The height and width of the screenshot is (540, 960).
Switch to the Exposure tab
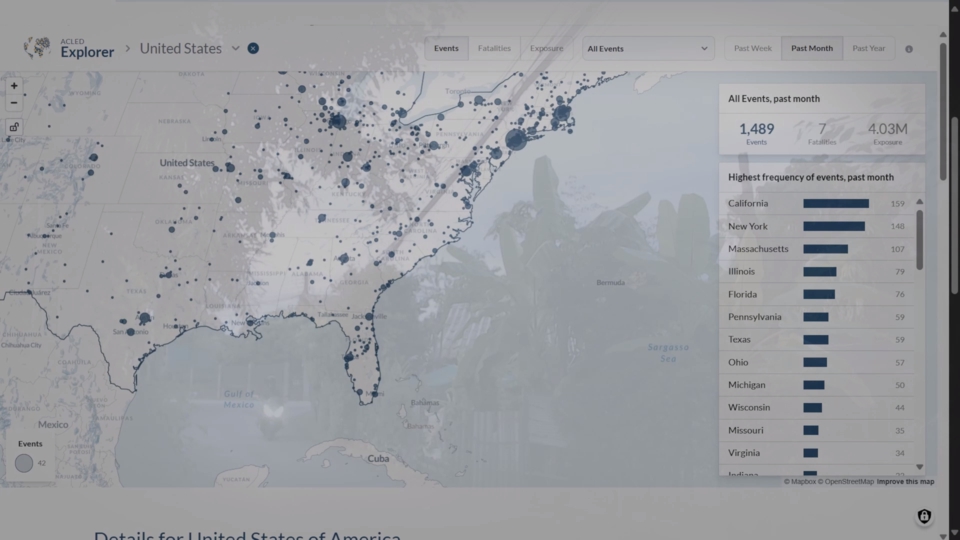(x=547, y=48)
